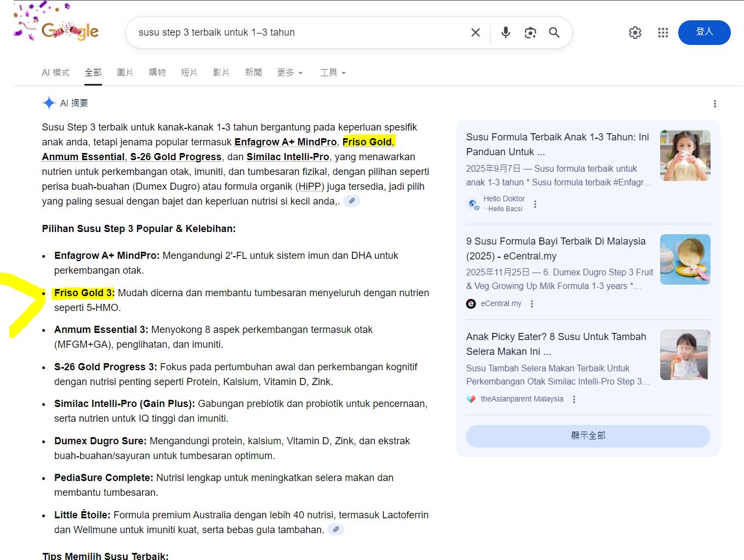Viewport: 744px width, 560px height.
Task: Open more options for Hello Doktor result
Action: tap(535, 204)
